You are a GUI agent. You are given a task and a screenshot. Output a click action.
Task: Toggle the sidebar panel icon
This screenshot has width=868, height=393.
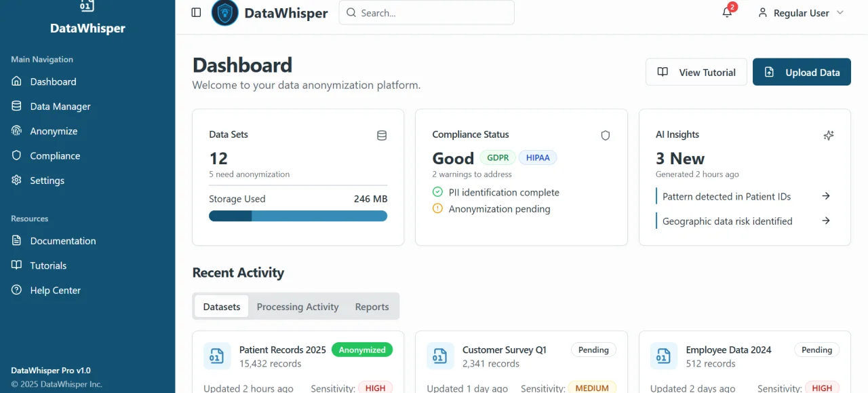click(x=196, y=12)
